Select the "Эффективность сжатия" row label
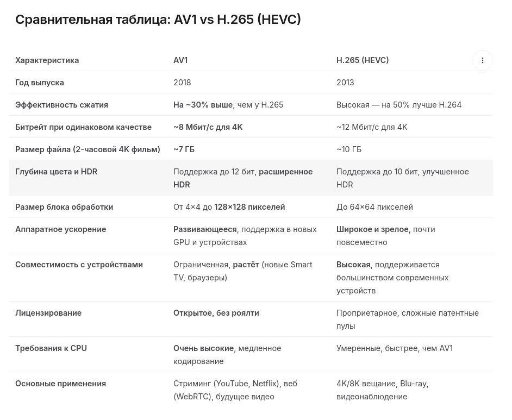Image resolution: width=512 pixels, height=420 pixels. tap(61, 105)
